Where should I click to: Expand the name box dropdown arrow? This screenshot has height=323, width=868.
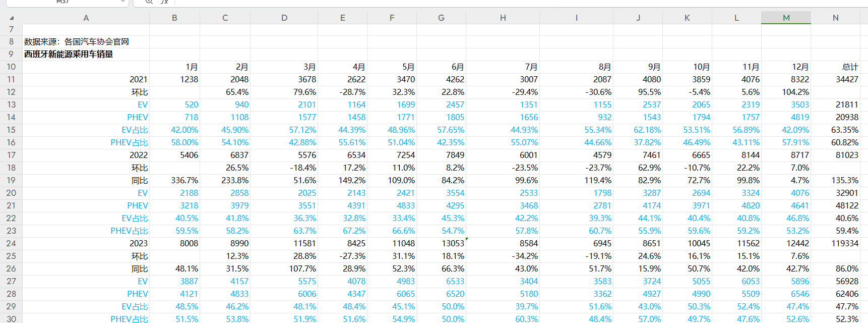pyautogui.click(x=123, y=2)
